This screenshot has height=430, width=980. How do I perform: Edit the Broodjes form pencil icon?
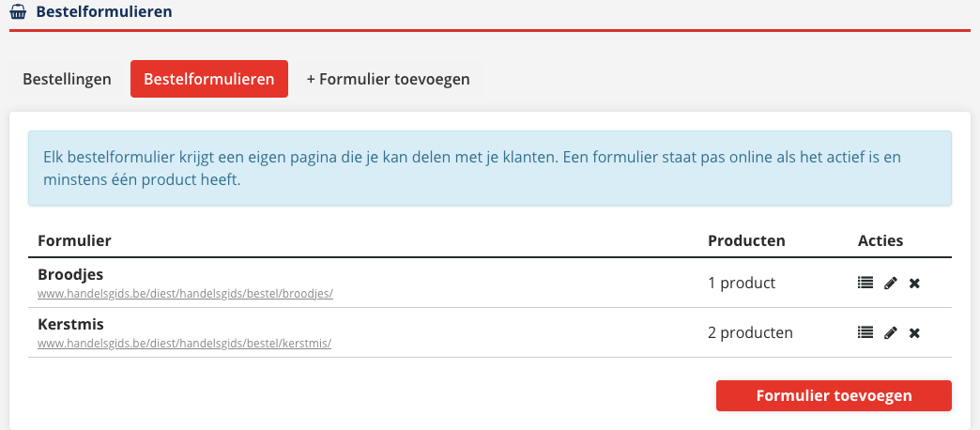point(891,284)
